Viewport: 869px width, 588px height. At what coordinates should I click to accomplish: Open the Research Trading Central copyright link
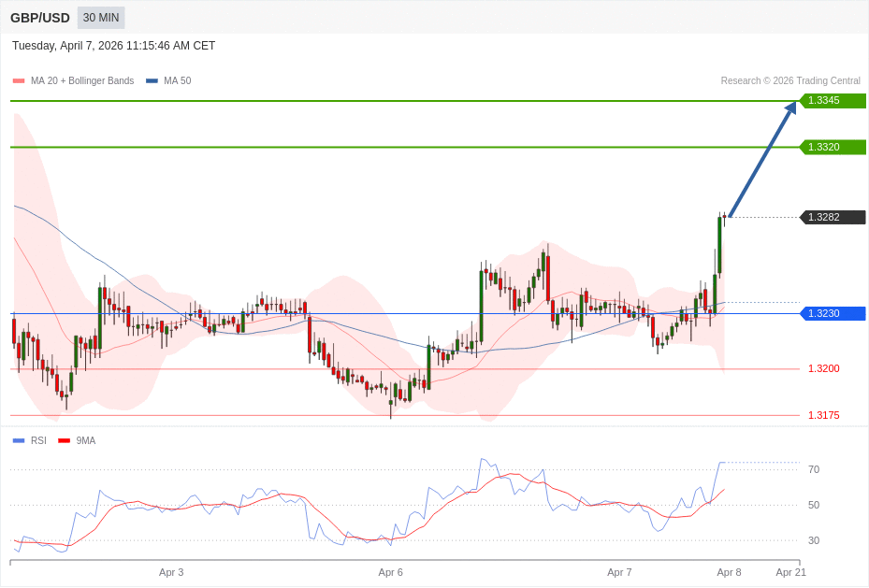click(x=789, y=81)
